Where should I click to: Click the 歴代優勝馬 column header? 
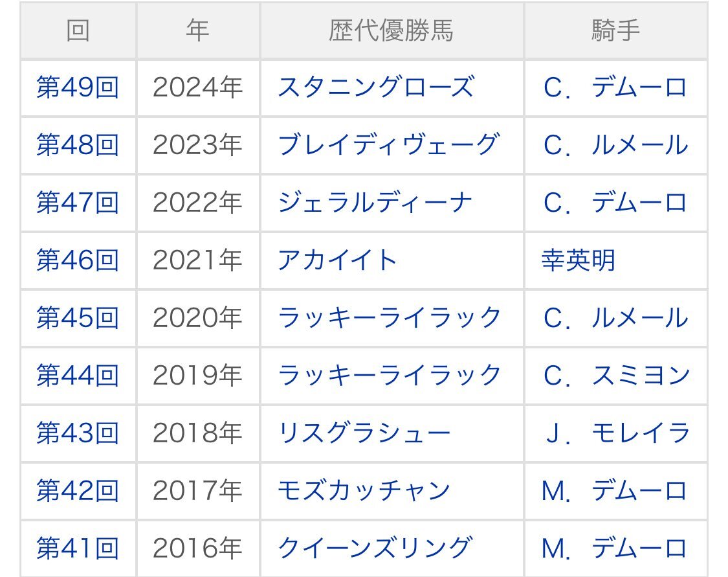(392, 31)
